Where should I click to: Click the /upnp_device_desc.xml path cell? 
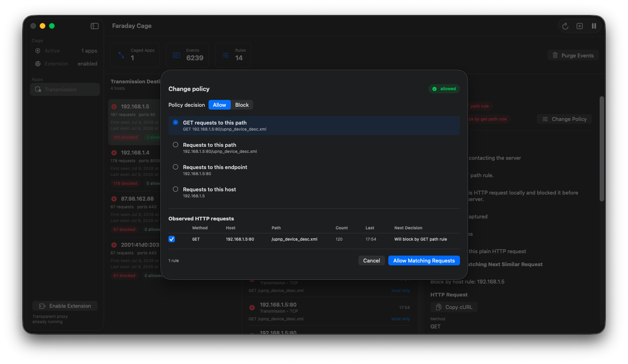[294, 239]
